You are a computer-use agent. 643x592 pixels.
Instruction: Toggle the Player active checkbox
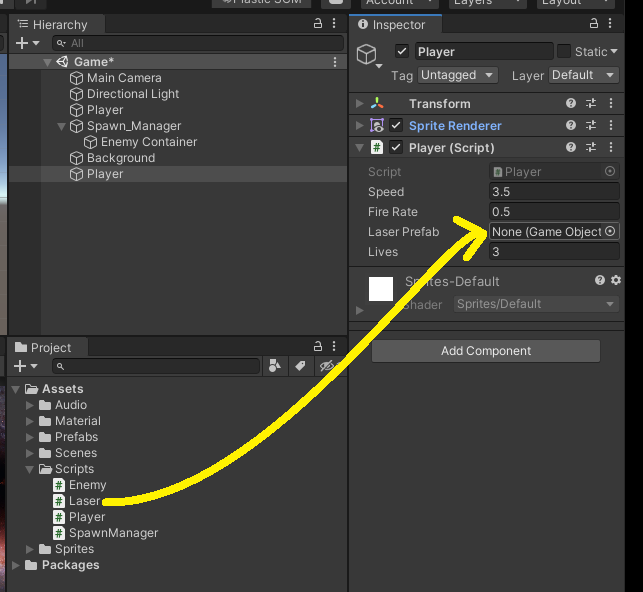point(401,52)
